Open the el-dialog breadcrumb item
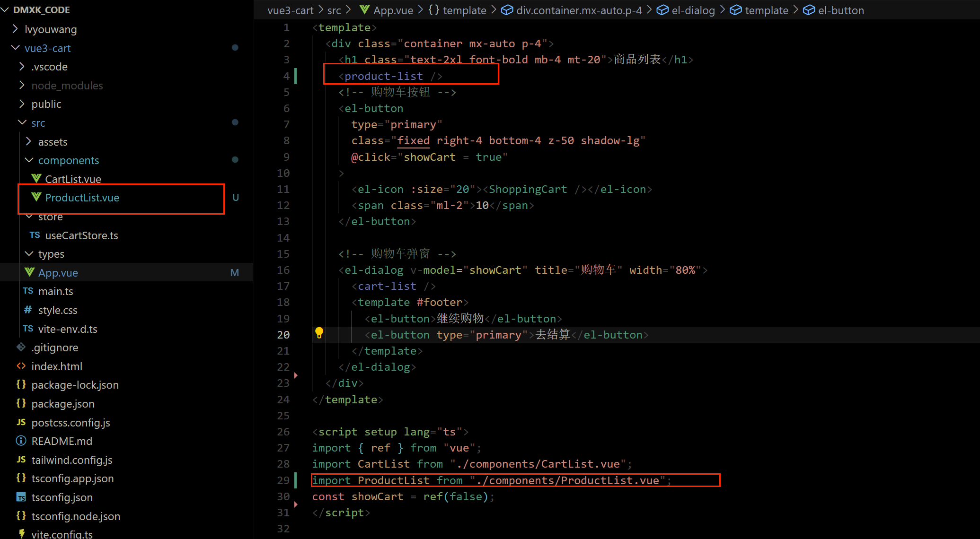This screenshot has width=980, height=539. point(693,10)
